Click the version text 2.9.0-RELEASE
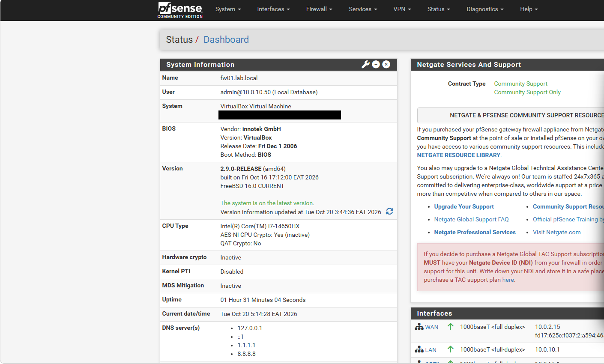 241,169
